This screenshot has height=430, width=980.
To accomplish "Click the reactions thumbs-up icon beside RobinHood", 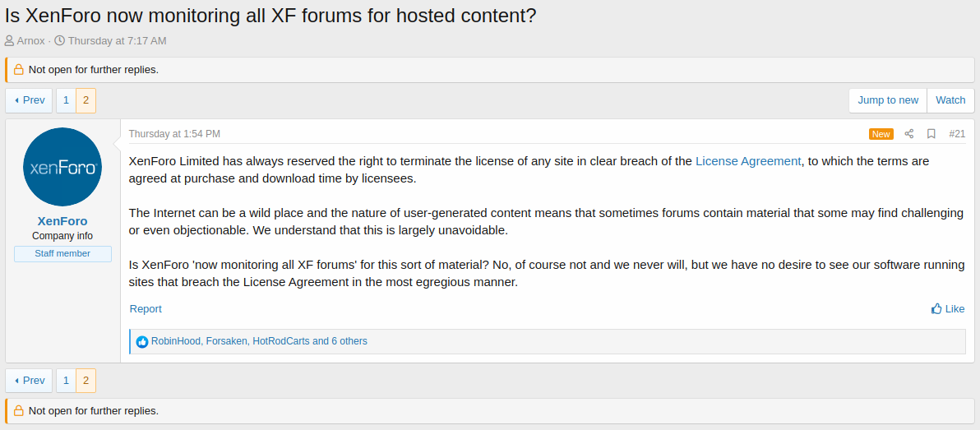I will (142, 341).
